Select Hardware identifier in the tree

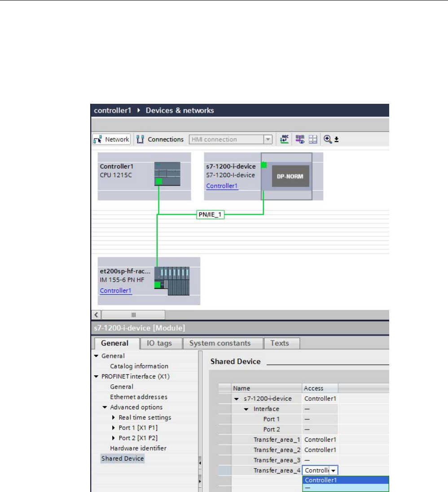click(x=138, y=448)
